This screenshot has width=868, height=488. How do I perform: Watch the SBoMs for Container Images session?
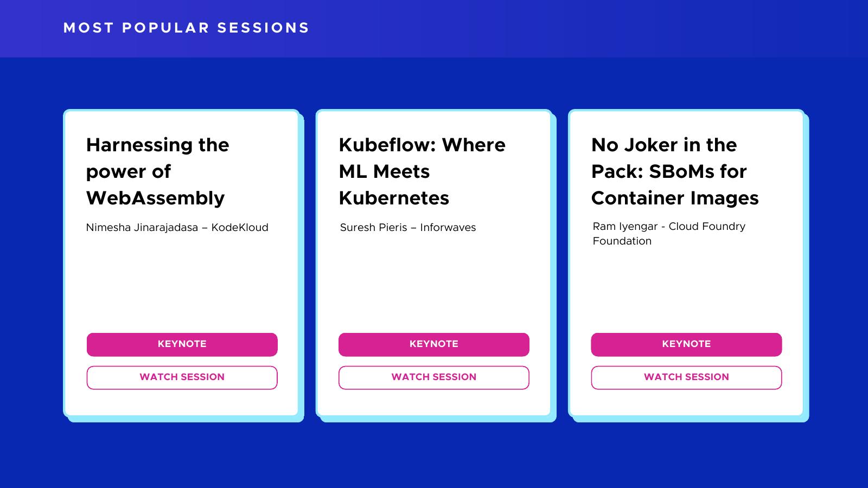pyautogui.click(x=686, y=377)
